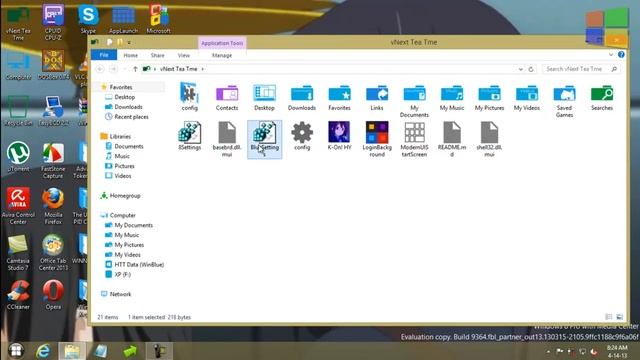Open Mozilla Firefox desktop shortcut
This screenshot has height=360, width=640.
[53, 207]
